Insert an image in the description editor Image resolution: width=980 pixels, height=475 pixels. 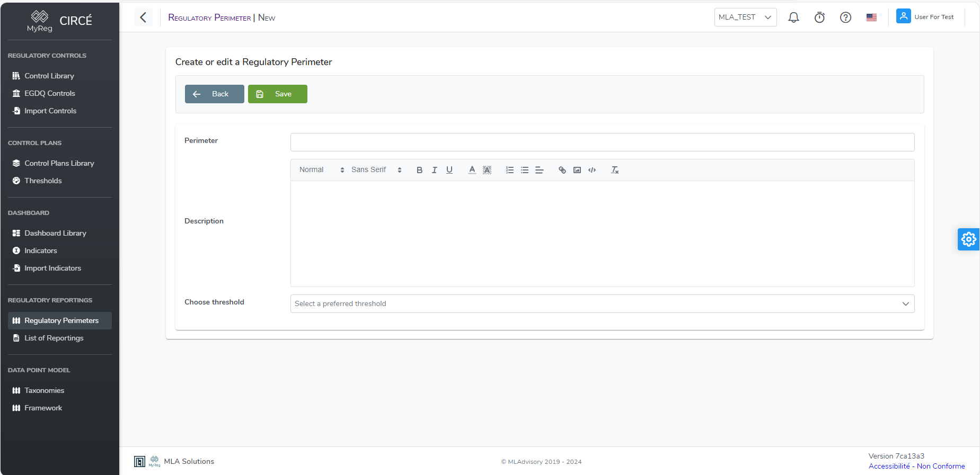(x=577, y=170)
